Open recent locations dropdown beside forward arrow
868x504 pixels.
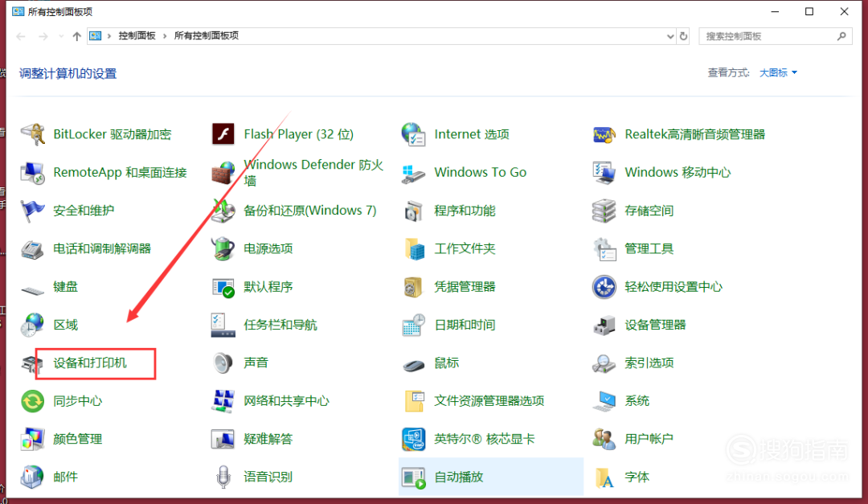tap(61, 36)
